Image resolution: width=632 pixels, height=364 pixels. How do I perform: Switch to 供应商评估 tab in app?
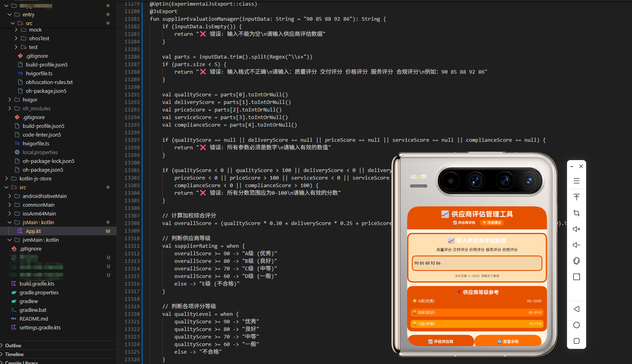coord(464,223)
